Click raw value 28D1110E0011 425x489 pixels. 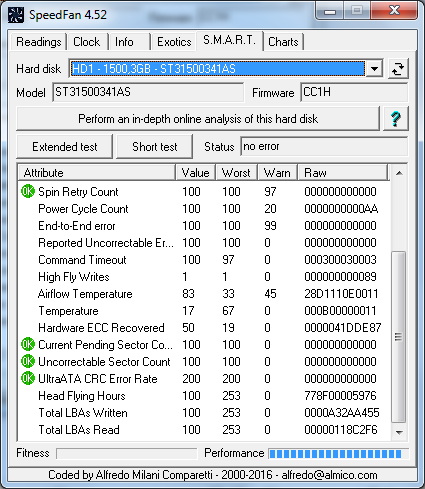click(x=341, y=294)
